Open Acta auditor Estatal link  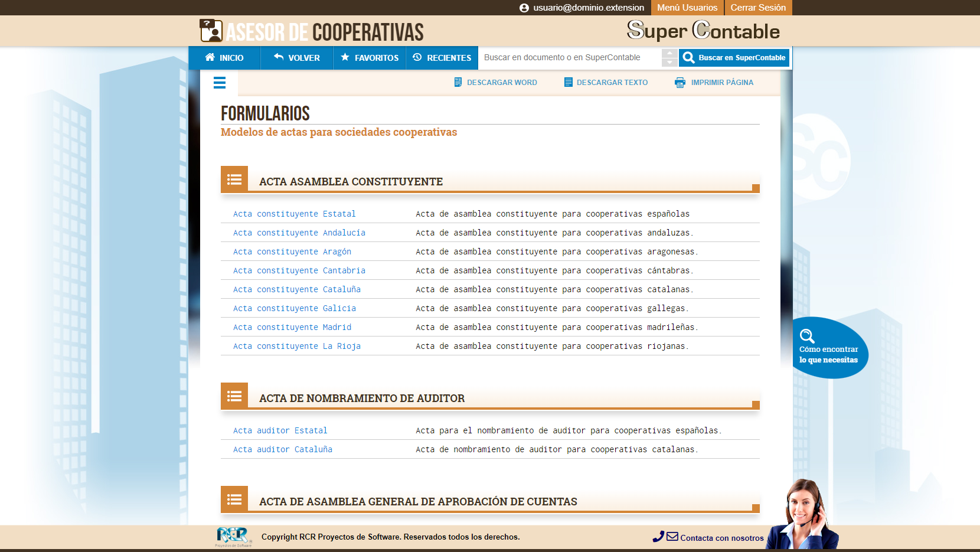click(x=280, y=430)
